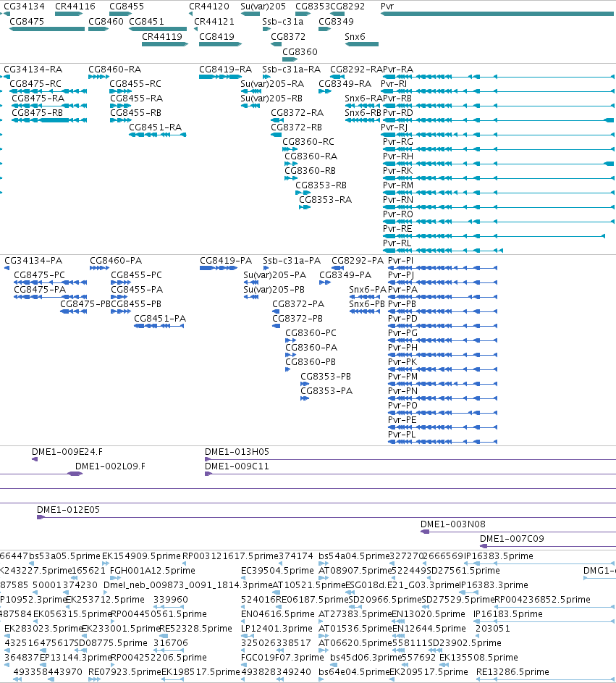616x683 pixels.
Task: Click the Ssb-c31a gene label
Action: [282, 21]
